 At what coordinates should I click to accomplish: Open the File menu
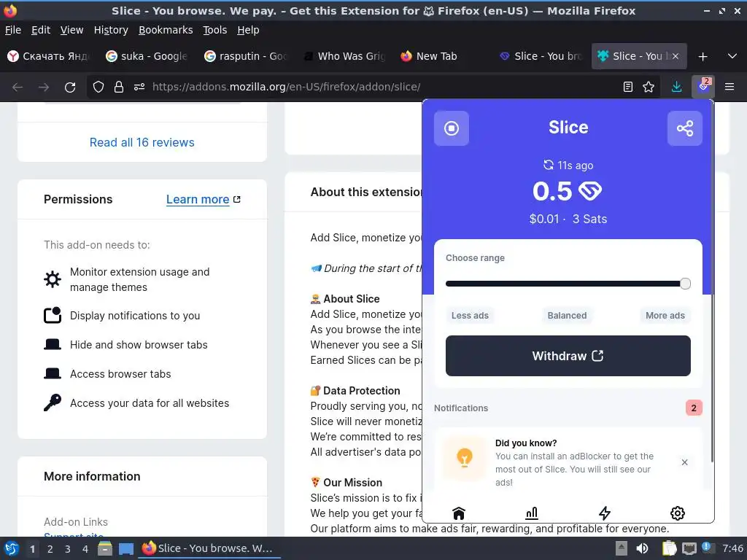[x=13, y=30]
